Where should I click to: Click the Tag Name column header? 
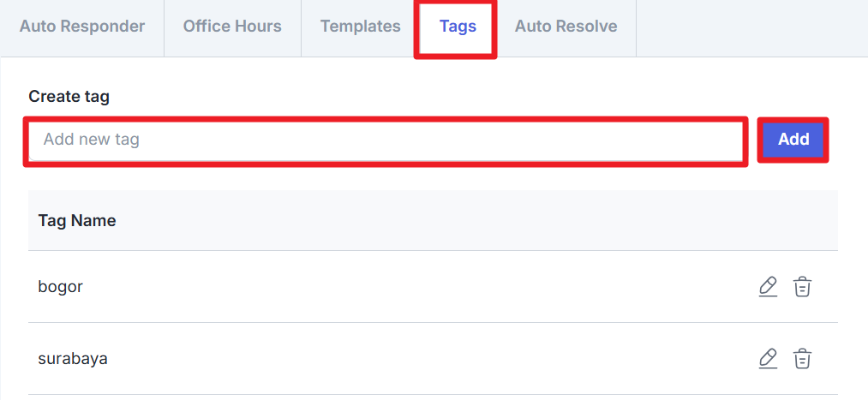[x=77, y=221]
